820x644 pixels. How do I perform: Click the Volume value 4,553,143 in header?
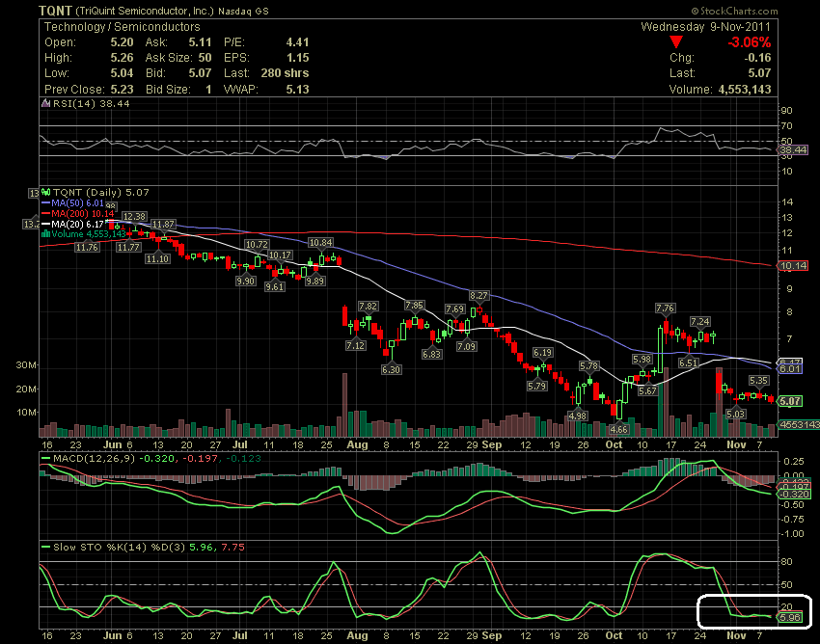pyautogui.click(x=745, y=89)
